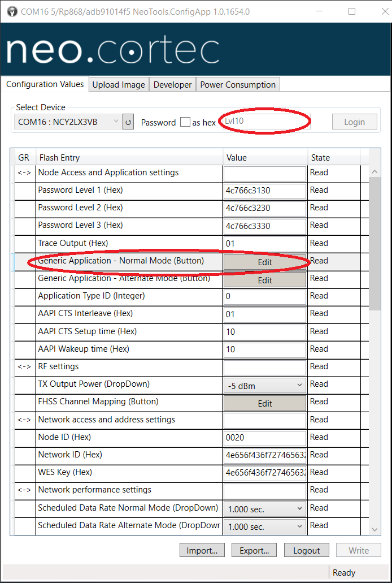392x583 pixels.
Task: Maximize the NeoTools ConfigApp window
Action: (x=351, y=11)
